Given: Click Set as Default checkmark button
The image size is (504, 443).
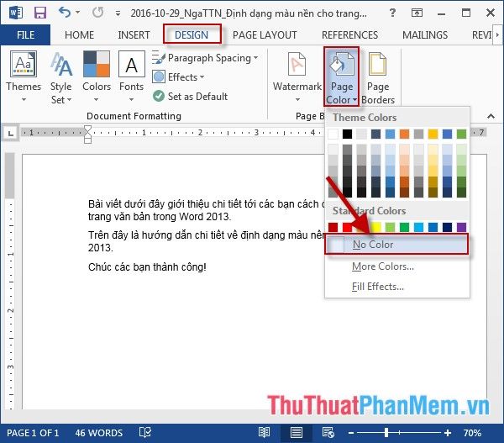Looking at the screenshot, I should (x=191, y=96).
